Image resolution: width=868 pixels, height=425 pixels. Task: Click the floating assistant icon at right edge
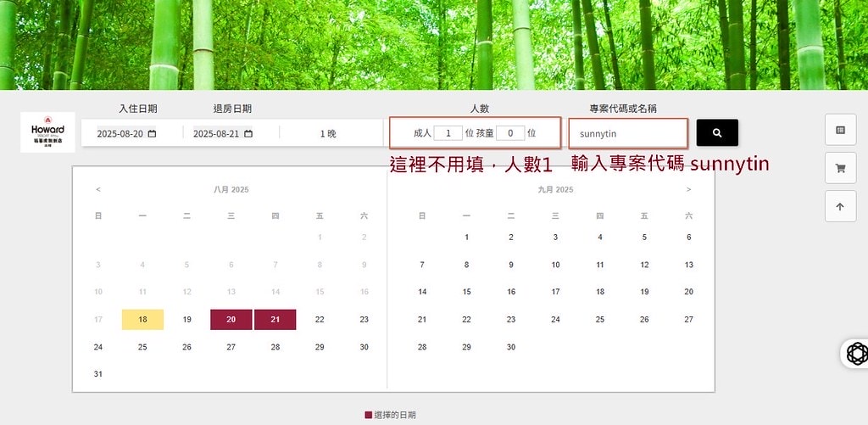tap(857, 354)
